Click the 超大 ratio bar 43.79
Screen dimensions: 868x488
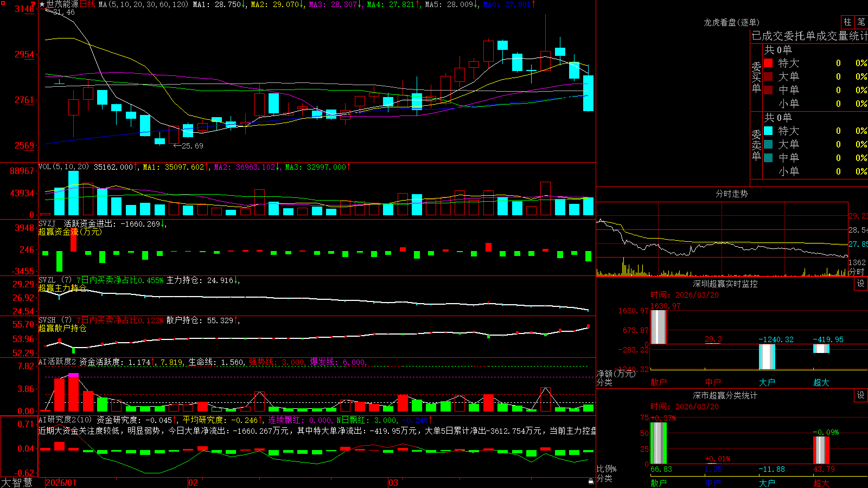[821, 450]
